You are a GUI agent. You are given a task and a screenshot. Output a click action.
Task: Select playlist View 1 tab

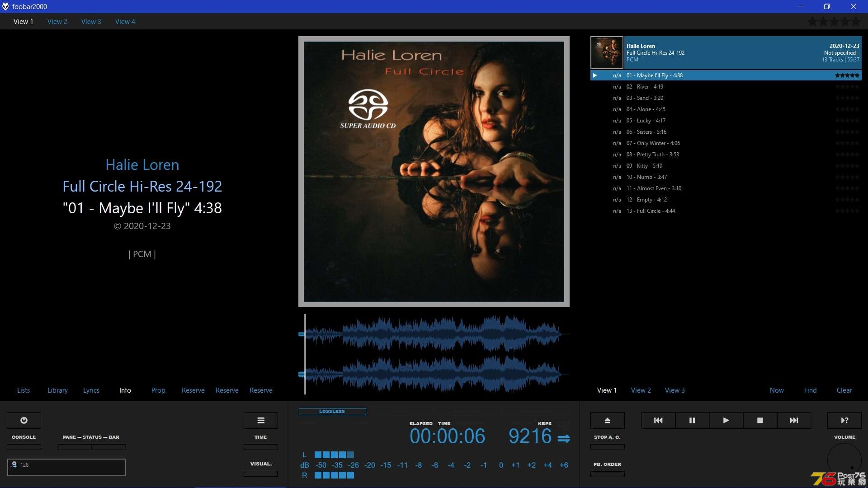pyautogui.click(x=607, y=390)
